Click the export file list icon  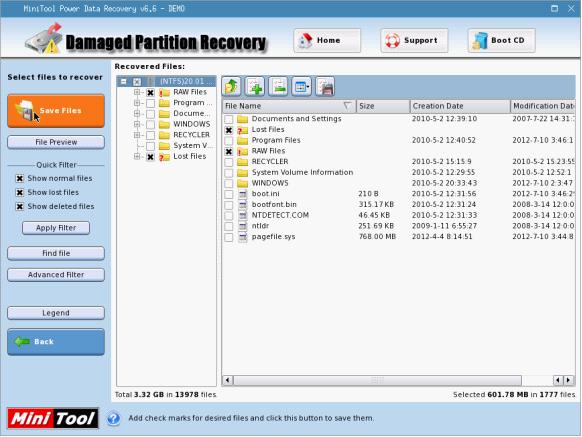pyautogui.click(x=325, y=87)
